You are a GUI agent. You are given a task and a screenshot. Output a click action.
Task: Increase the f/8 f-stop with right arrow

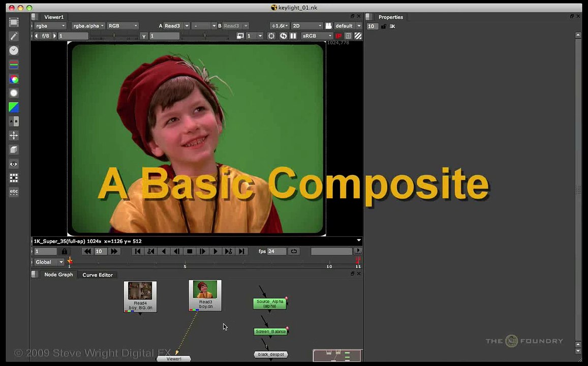[54, 36]
